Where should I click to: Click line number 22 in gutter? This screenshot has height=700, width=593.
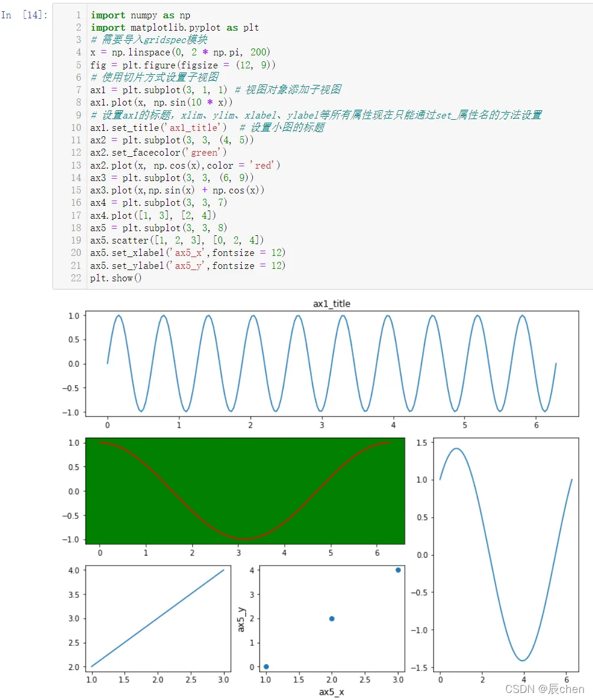[76, 278]
